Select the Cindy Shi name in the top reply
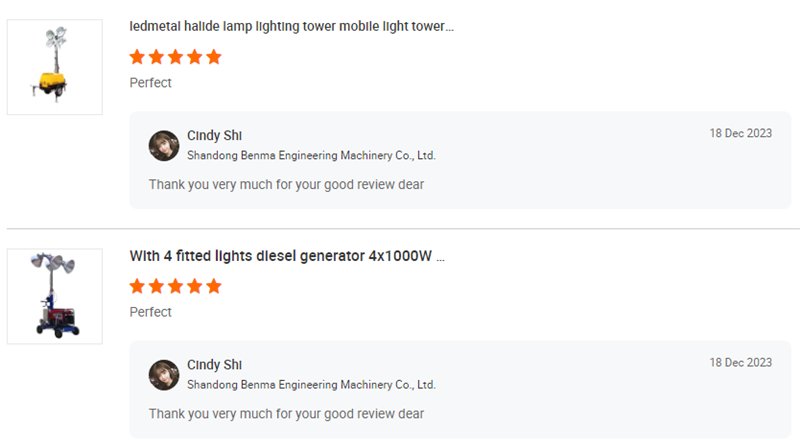800x448 pixels. point(214,136)
